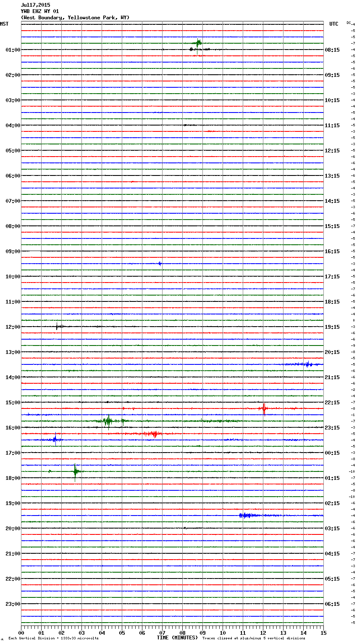Click the DC column header
The width and height of the screenshot is (357, 644).
349,23
